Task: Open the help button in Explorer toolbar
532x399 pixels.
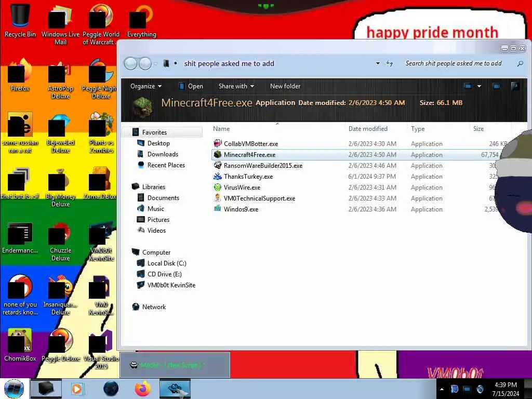Action: 515,86
